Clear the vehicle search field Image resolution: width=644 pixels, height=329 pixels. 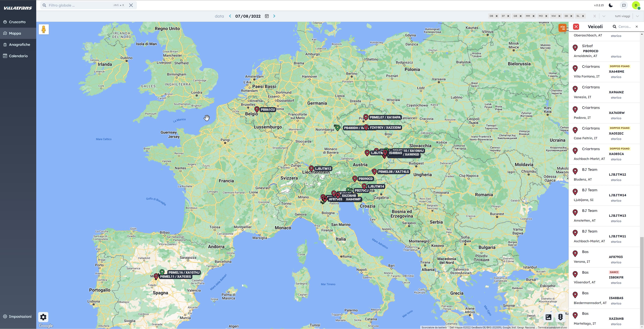click(637, 27)
